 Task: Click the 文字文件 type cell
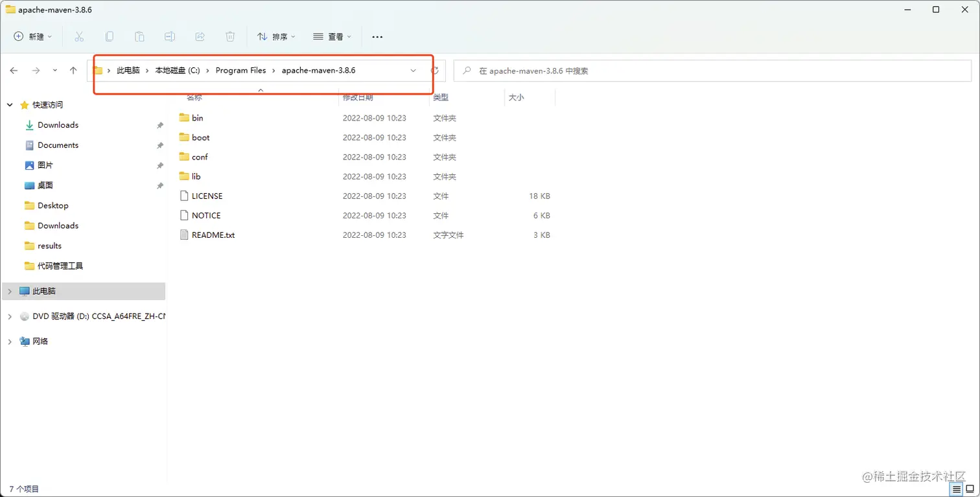[x=449, y=235]
